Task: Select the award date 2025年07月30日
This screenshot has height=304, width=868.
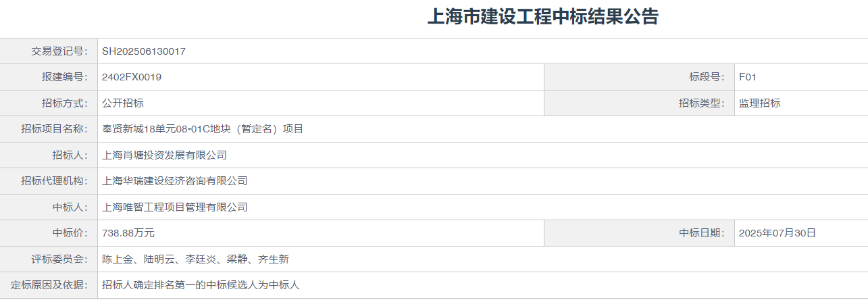Action: click(x=777, y=233)
